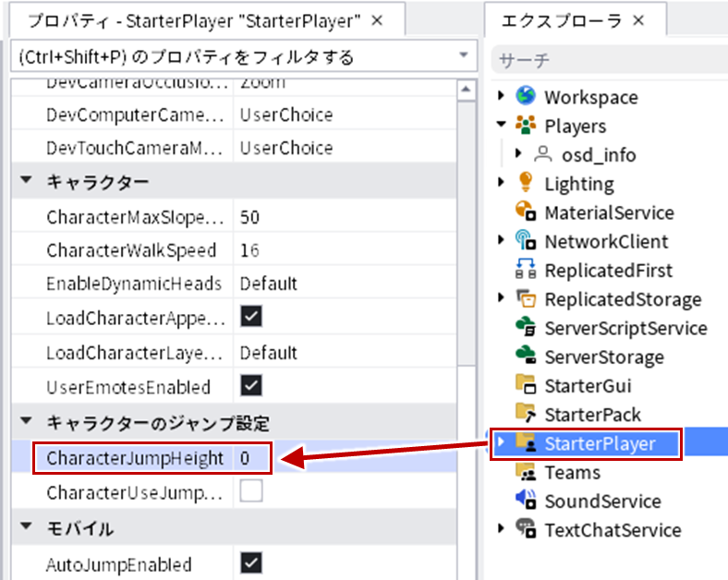Expand the StarterPlayer tree node

[x=501, y=441]
